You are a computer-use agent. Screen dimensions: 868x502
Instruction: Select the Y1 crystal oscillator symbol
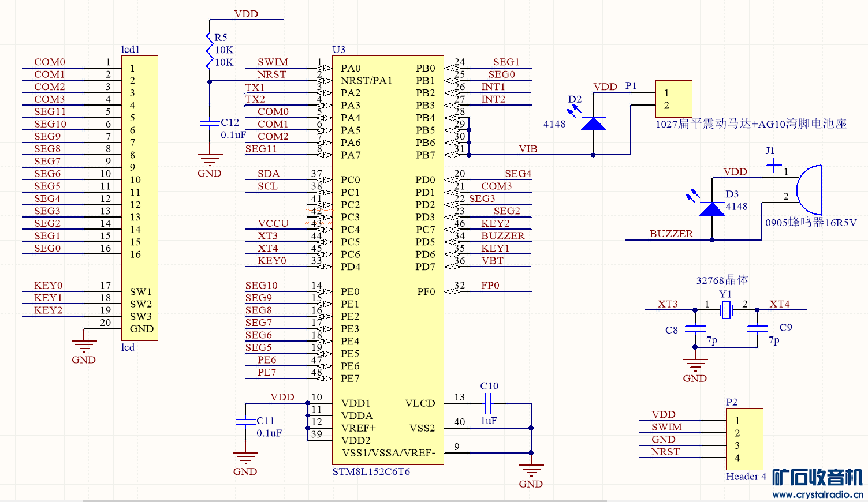coord(726,310)
